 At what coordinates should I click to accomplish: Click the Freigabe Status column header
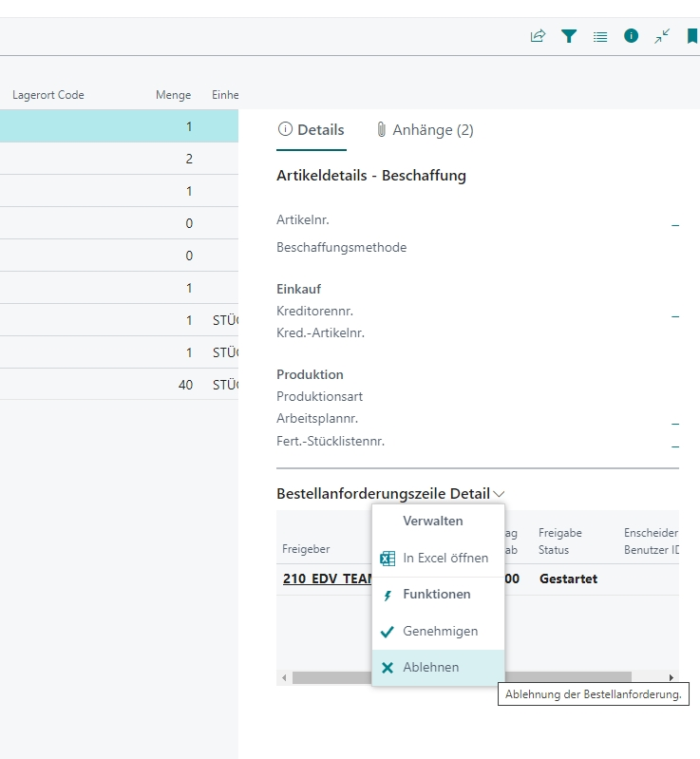pos(560,541)
